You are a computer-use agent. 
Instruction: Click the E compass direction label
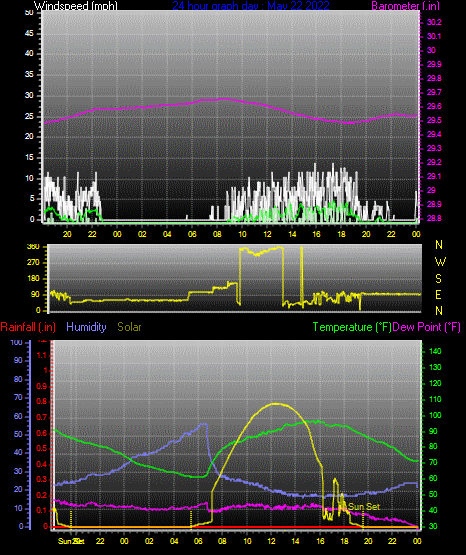(438, 295)
